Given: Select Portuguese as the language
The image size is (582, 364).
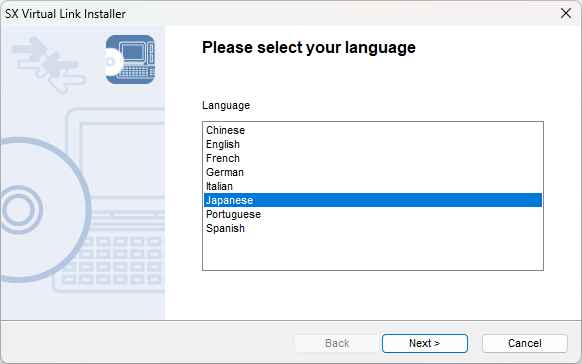Looking at the screenshot, I should 373,214.
